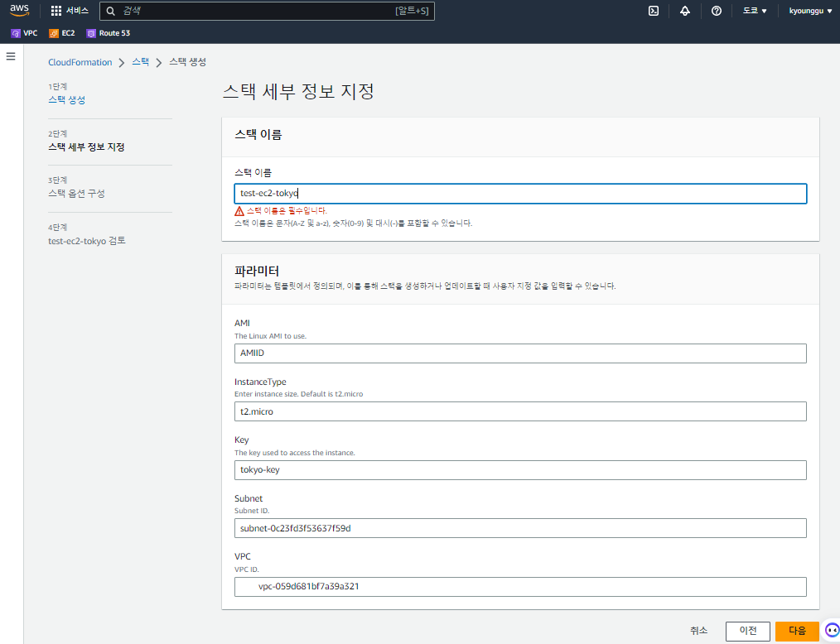This screenshot has height=644, width=840.
Task: Click the 스택 세부 정보 지정 page title
Action: 298,92
